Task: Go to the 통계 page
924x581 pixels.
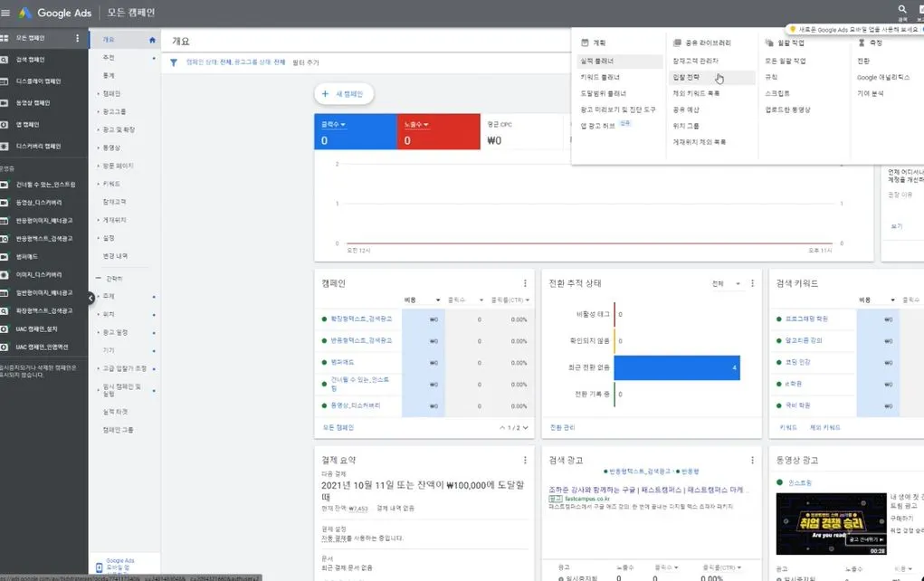Action: (109, 75)
